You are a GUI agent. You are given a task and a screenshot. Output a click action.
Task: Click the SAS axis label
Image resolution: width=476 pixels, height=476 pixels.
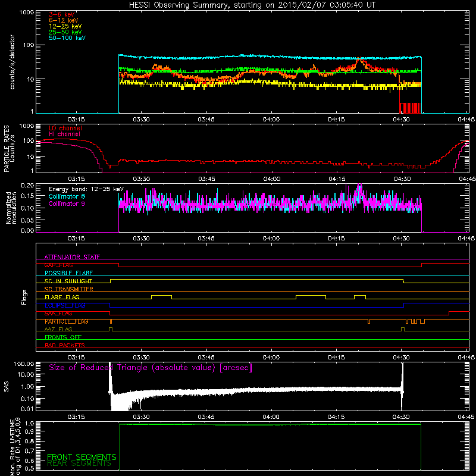coord(7,387)
